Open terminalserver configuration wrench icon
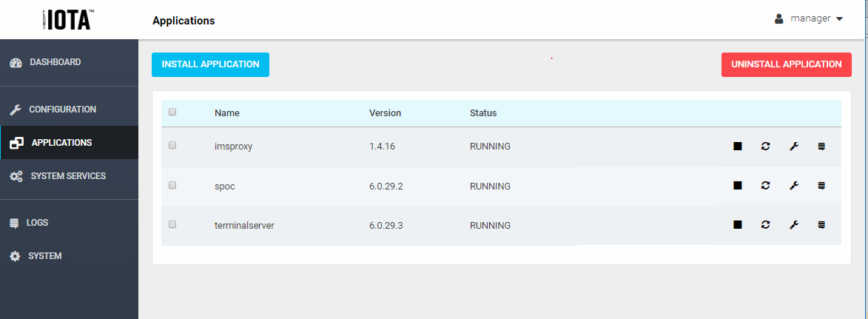868x319 pixels. 793,225
